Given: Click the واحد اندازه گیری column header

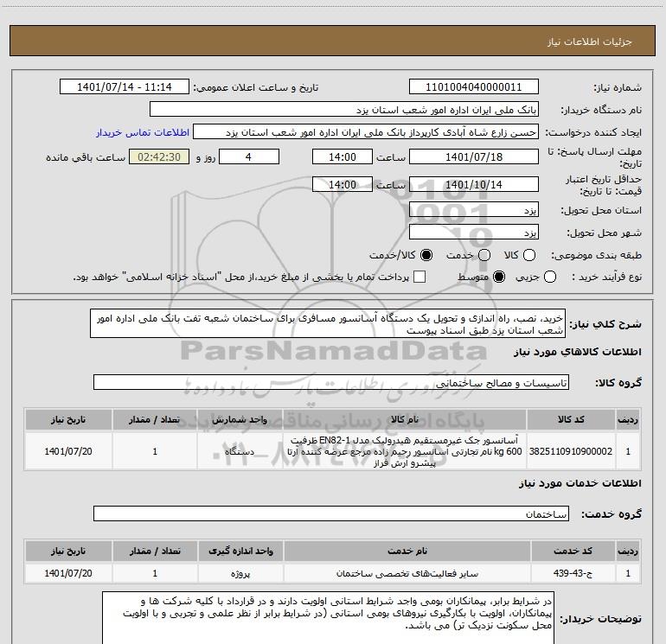Looking at the screenshot, I should pos(240,551).
